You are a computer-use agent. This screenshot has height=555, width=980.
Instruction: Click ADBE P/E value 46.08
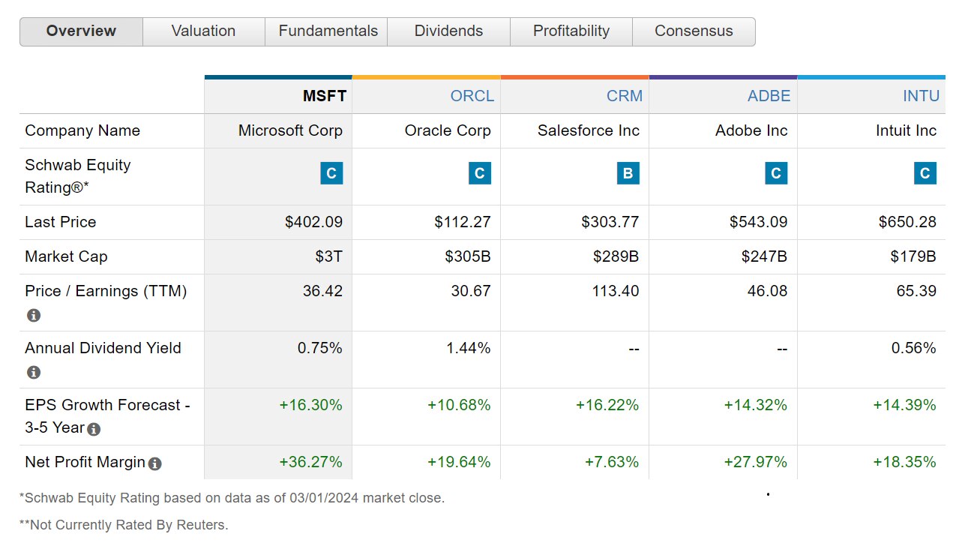(768, 291)
